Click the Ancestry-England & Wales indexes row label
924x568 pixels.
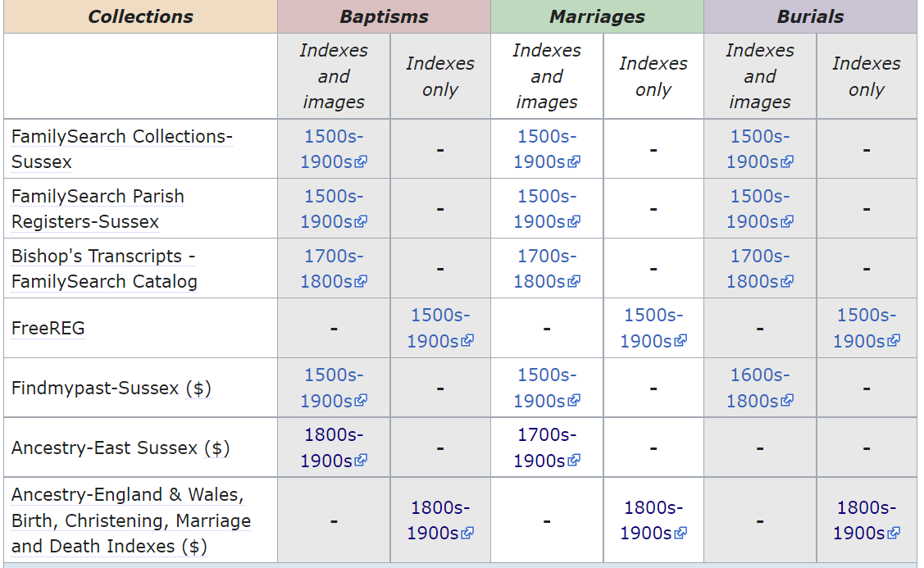pyautogui.click(x=131, y=520)
